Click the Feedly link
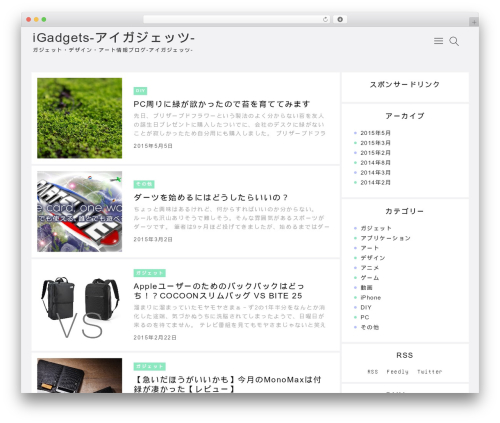The image size is (500, 423). [397, 371]
